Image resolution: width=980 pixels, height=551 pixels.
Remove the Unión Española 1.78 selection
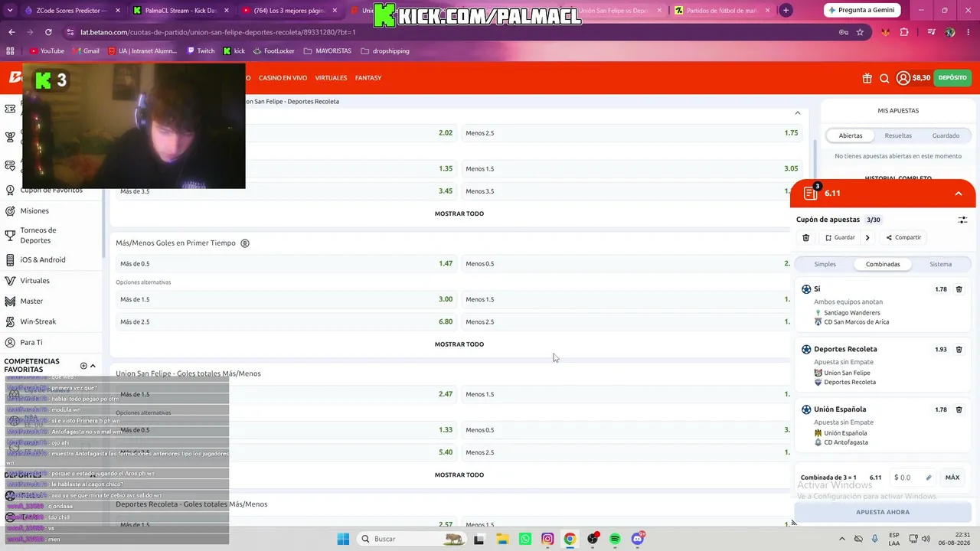(959, 409)
